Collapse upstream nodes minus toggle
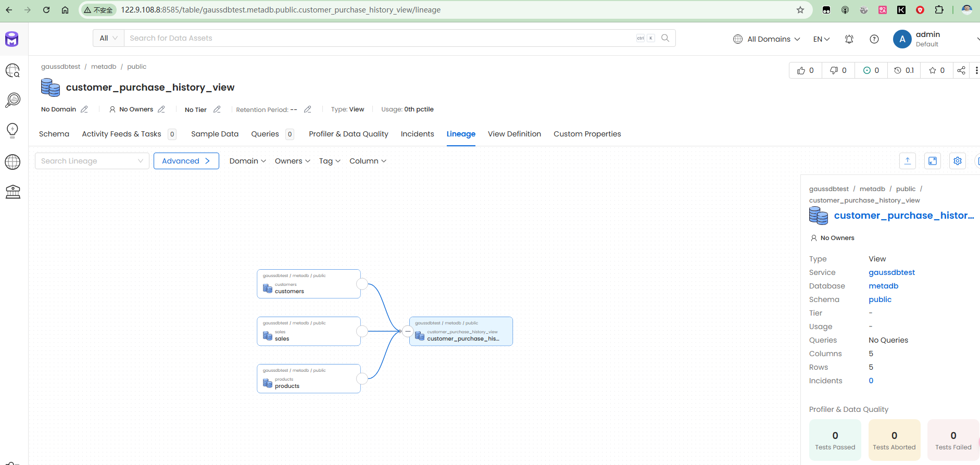980x465 pixels. (408, 331)
